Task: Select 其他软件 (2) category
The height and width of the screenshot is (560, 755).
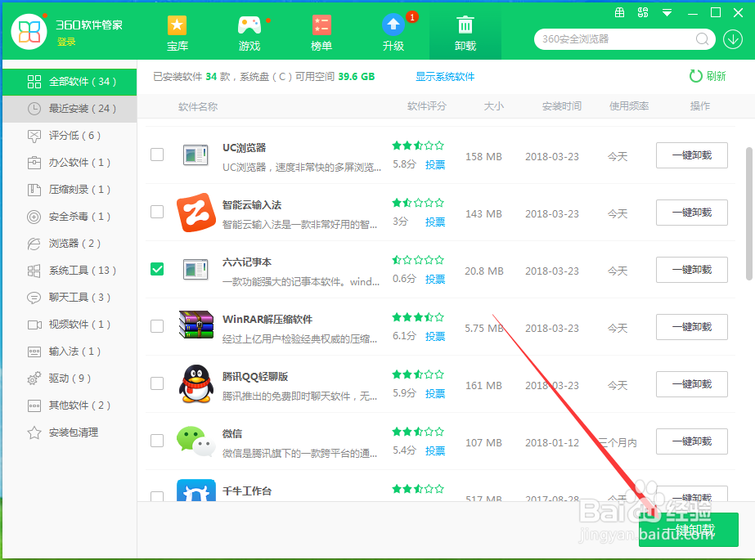Action: click(x=70, y=405)
